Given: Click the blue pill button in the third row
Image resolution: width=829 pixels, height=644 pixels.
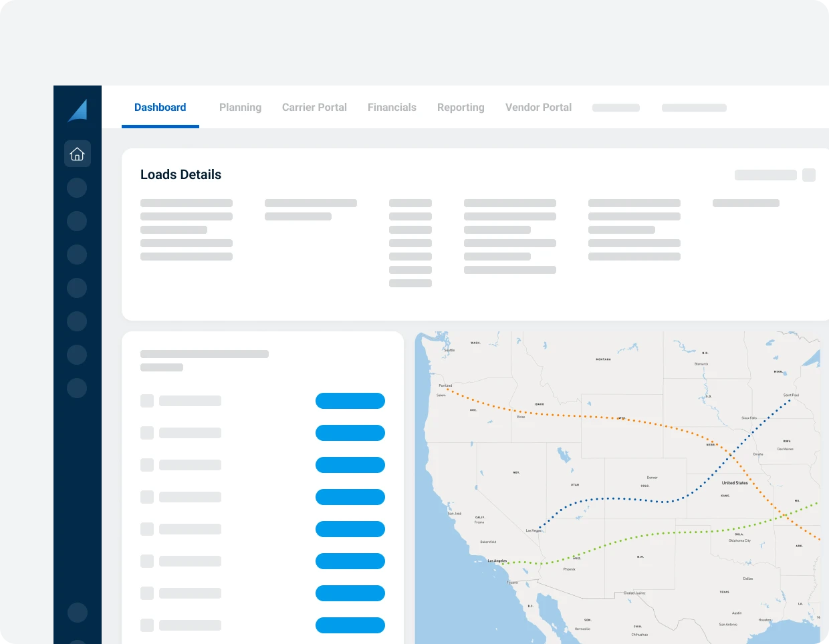Looking at the screenshot, I should (x=350, y=465).
